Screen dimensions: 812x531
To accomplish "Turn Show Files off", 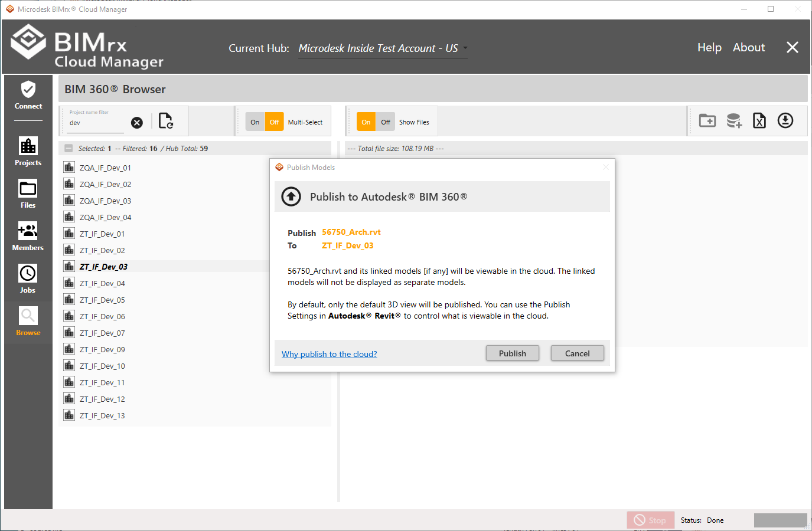I will click(x=385, y=122).
